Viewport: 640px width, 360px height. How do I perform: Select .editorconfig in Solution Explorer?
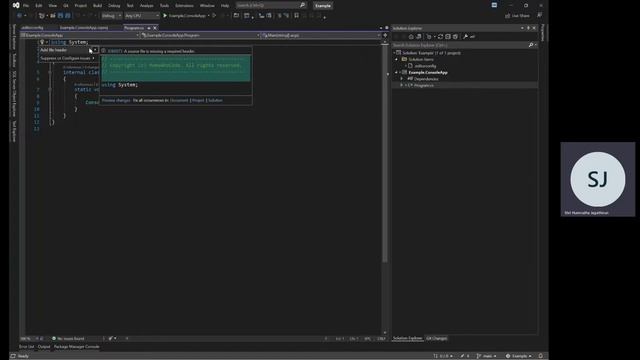click(425, 66)
